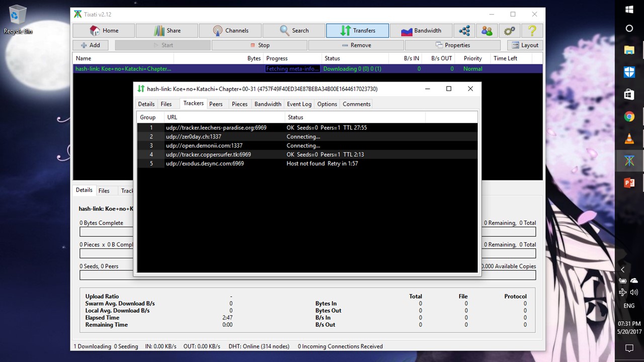Sort the transfer list by Priority column
The width and height of the screenshot is (644, 362).
[472, 58]
